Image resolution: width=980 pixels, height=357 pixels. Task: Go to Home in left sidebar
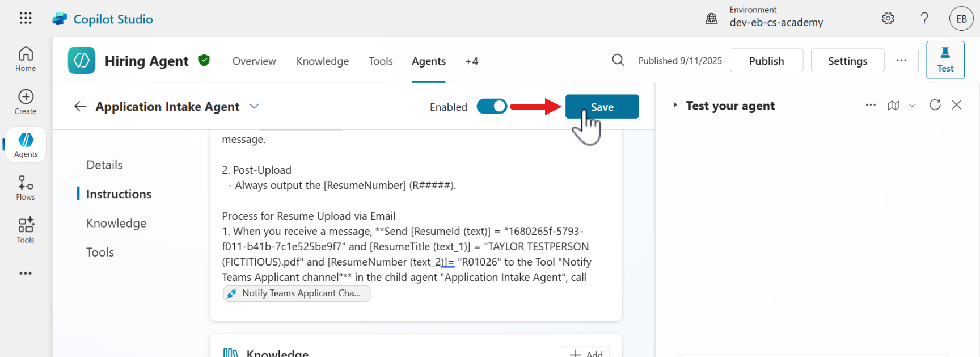(x=26, y=59)
